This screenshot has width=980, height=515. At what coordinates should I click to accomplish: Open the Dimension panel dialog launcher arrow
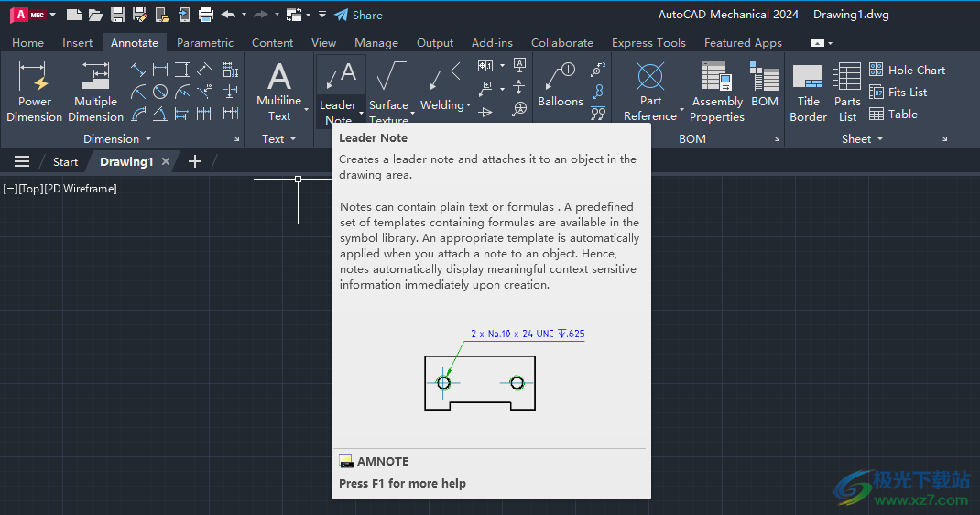click(237, 138)
